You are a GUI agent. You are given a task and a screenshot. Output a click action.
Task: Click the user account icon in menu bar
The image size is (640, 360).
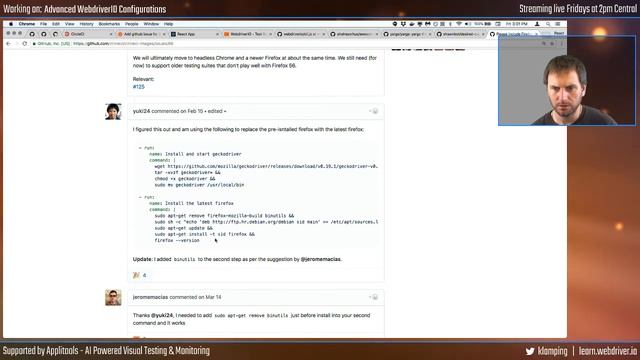coord(537,24)
